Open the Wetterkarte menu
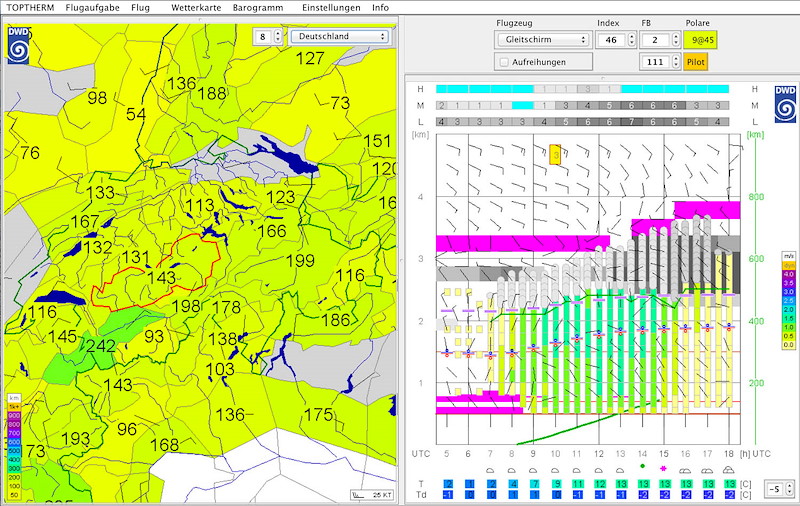Image resolution: width=800 pixels, height=506 pixels. [196, 8]
